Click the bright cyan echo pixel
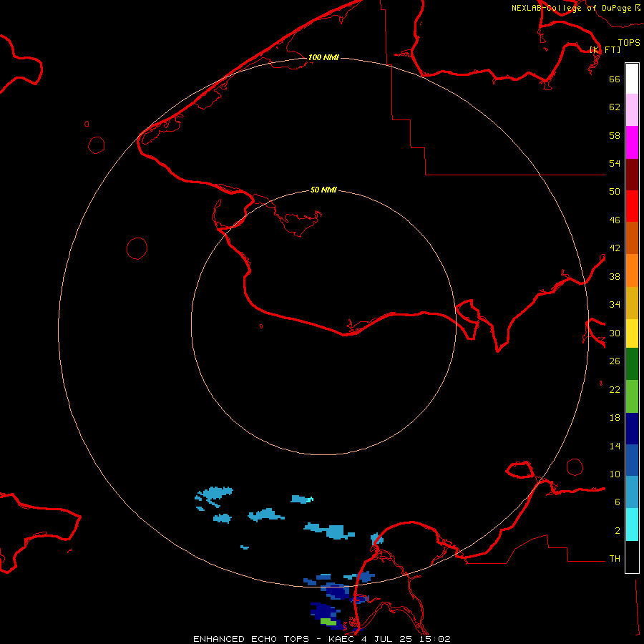The width and height of the screenshot is (644, 644). 311,499
